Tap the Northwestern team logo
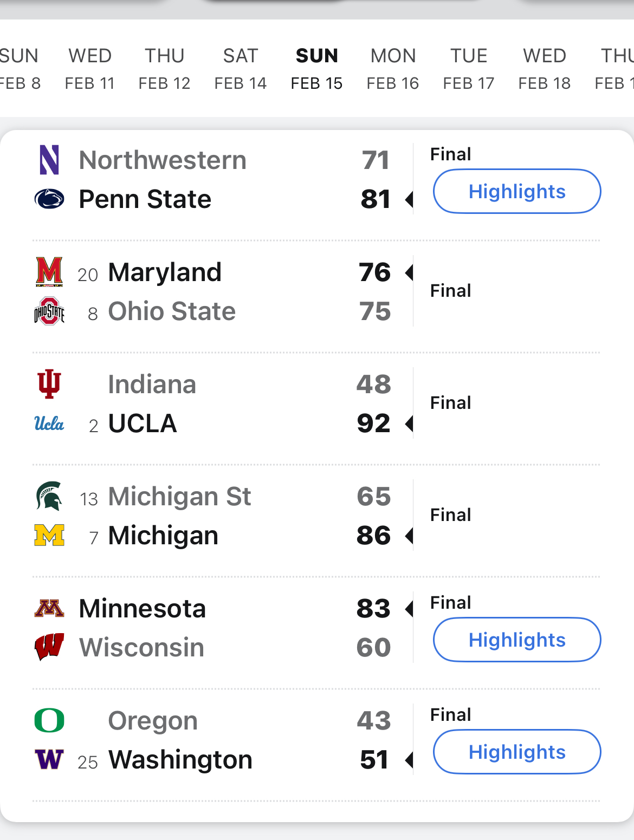Screen dimensions: 634x840 49,160
